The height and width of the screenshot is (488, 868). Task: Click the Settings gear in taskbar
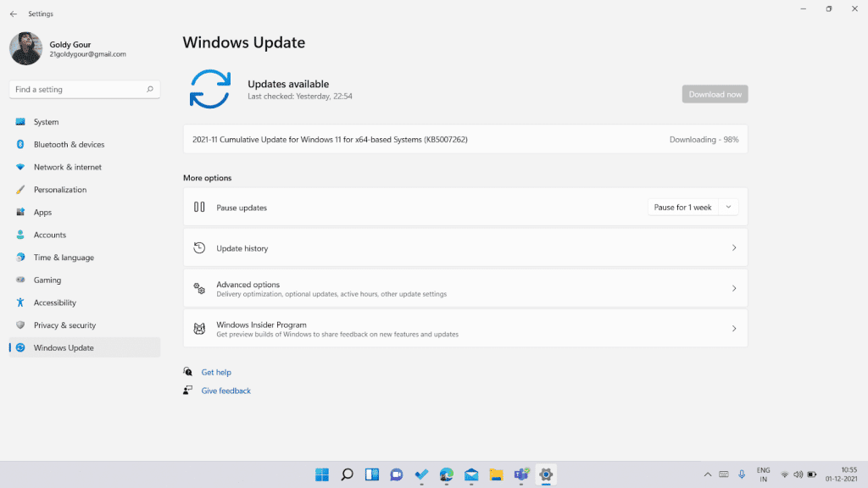coord(546,474)
